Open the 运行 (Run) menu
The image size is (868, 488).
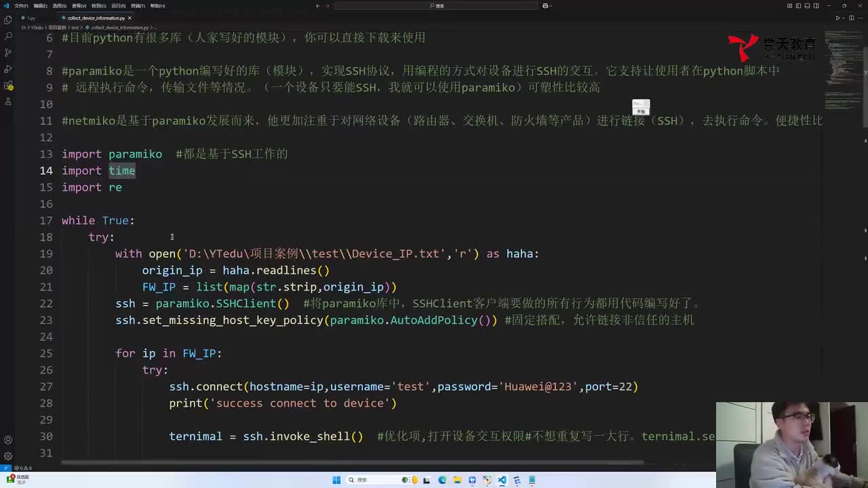click(x=118, y=5)
